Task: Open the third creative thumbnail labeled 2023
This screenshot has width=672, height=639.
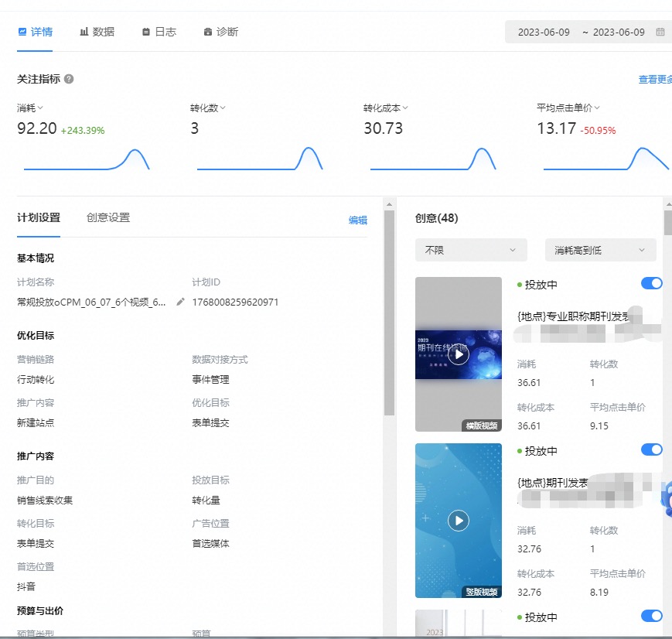Action: 459,623
